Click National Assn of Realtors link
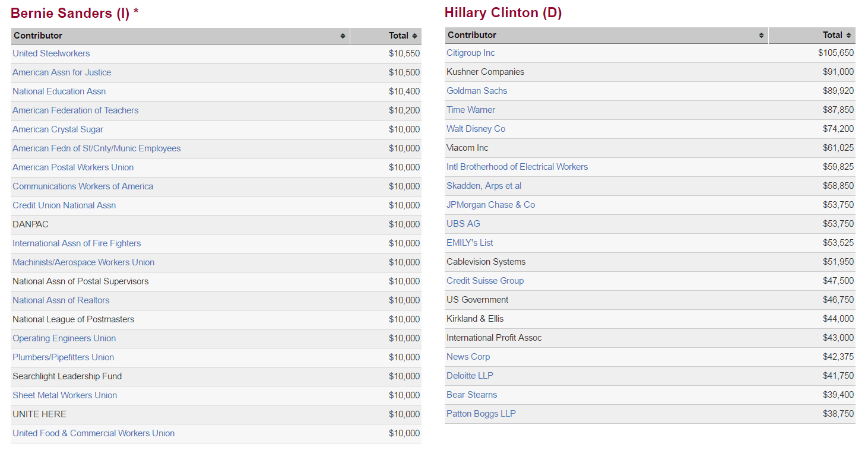The width and height of the screenshot is (868, 460). click(61, 300)
